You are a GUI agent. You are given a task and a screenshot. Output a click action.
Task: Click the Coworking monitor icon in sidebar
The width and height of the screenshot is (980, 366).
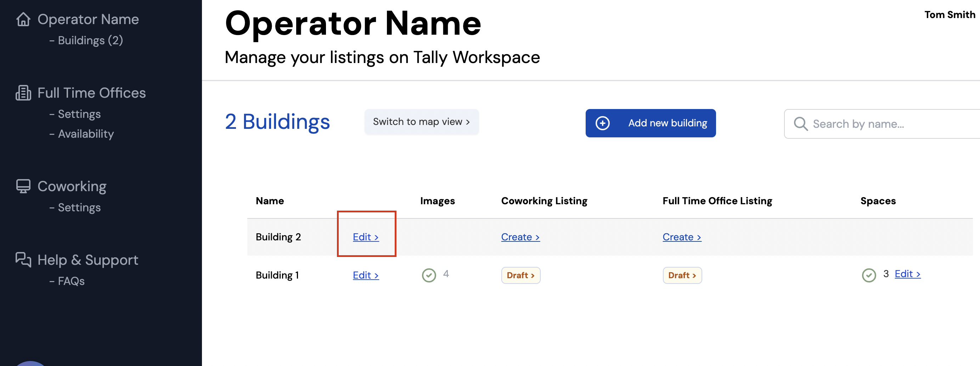(x=23, y=186)
